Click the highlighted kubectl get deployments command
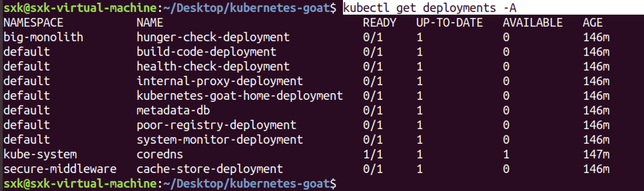Image resolution: width=644 pixels, height=191 pixels. tap(430, 7)
